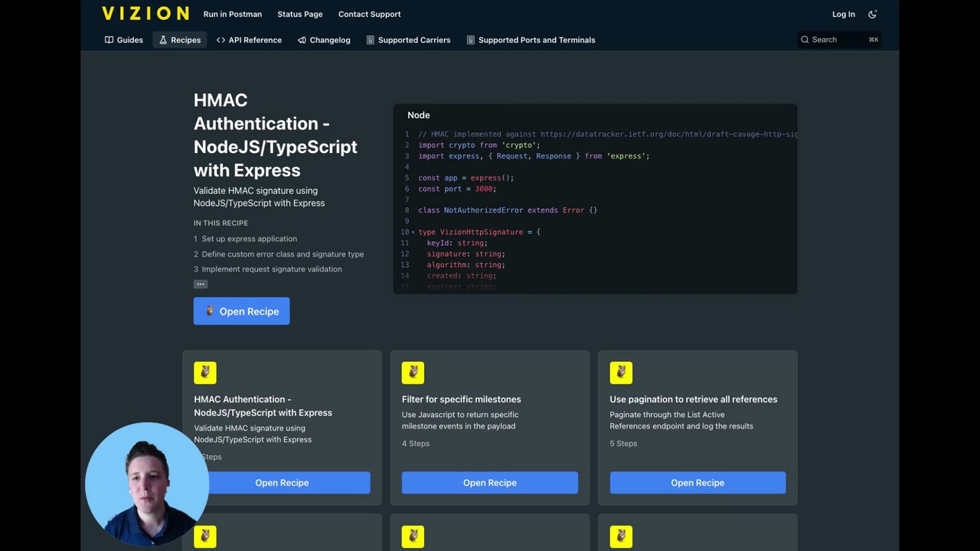Click HMAC Authentication card title
The height and width of the screenshot is (551, 980).
(x=263, y=406)
